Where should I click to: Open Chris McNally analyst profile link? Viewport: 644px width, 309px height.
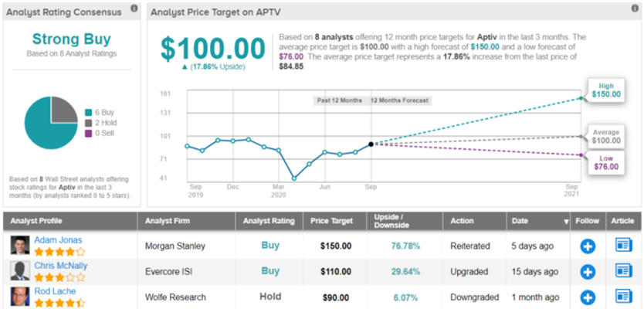[61, 266]
